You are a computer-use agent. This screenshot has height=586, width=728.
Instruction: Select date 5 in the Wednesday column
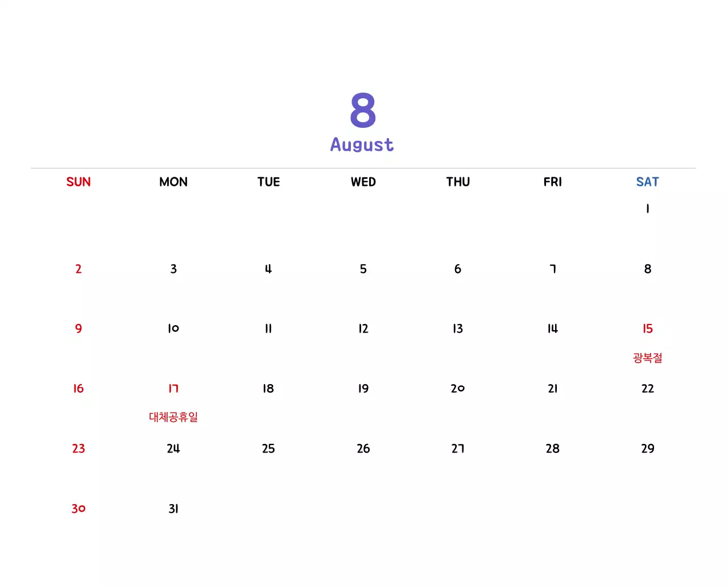(x=363, y=269)
